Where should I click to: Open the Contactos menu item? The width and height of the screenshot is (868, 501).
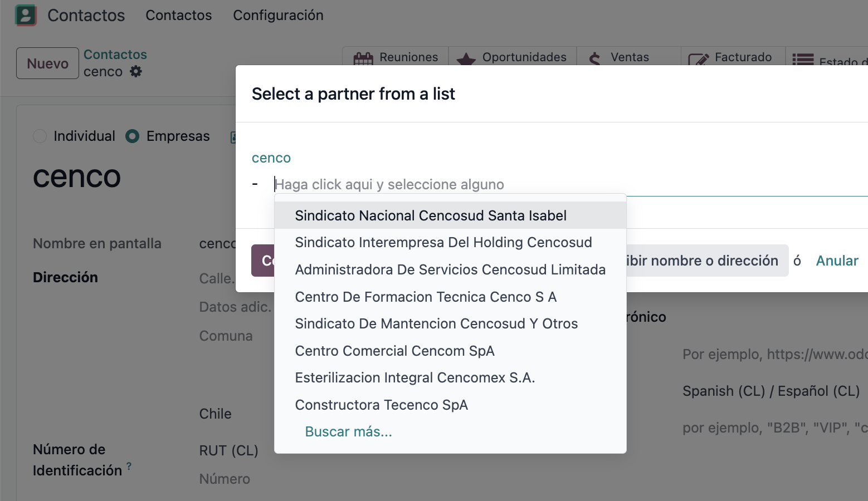click(178, 15)
